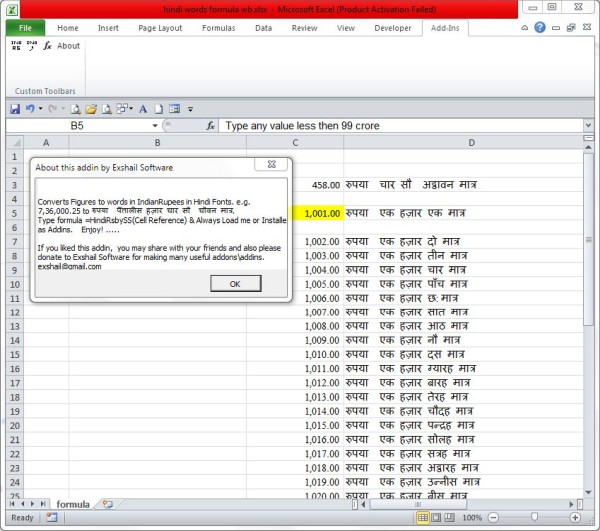Click the Open folder icon in toolbar
The width and height of the screenshot is (600, 531).
[x=91, y=108]
